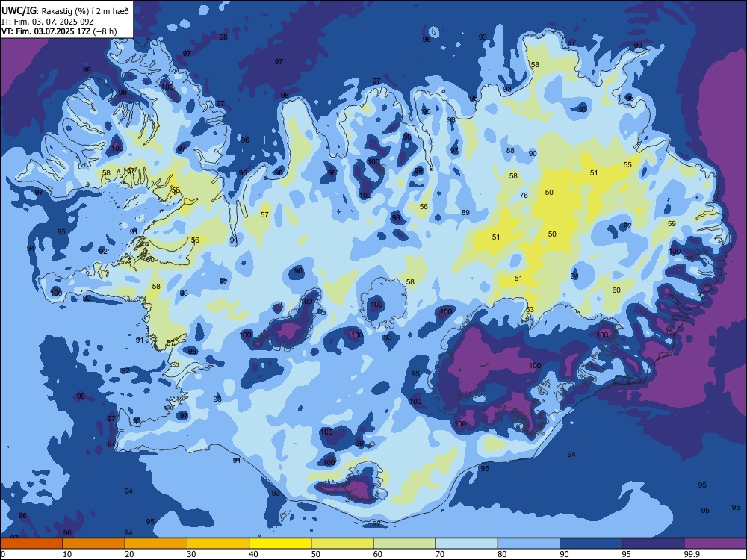The image size is (747, 560).
Task: Click the '59' humidity value on the map
Action: [x=672, y=223]
